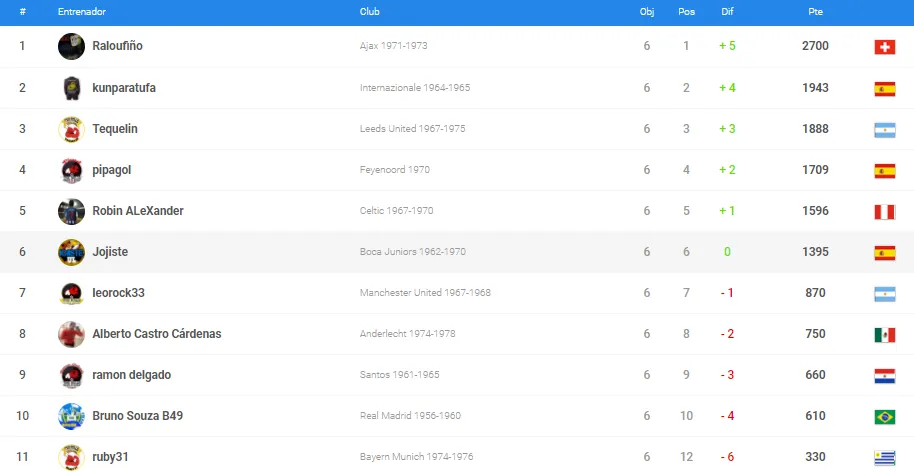Select leorock33's avatar icon

(x=71, y=293)
